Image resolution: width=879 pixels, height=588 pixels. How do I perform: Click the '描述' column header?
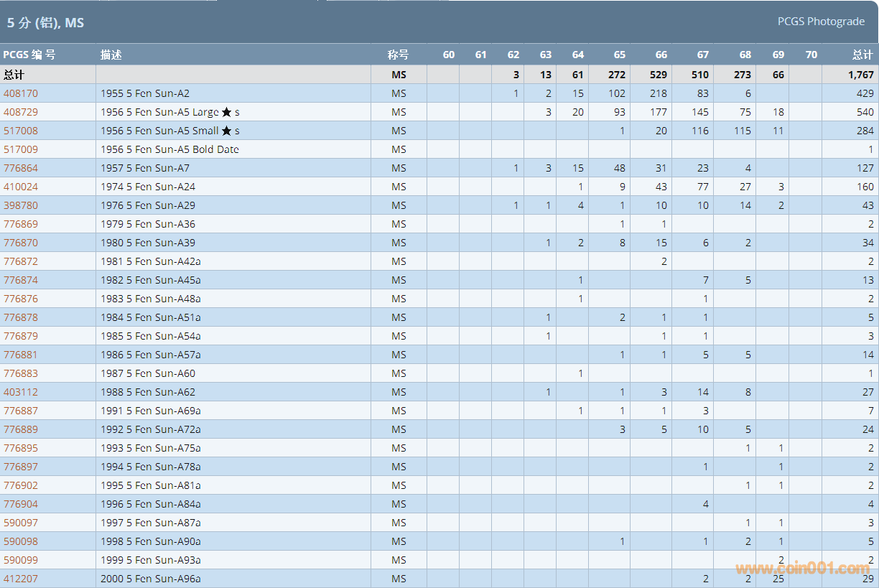[111, 55]
